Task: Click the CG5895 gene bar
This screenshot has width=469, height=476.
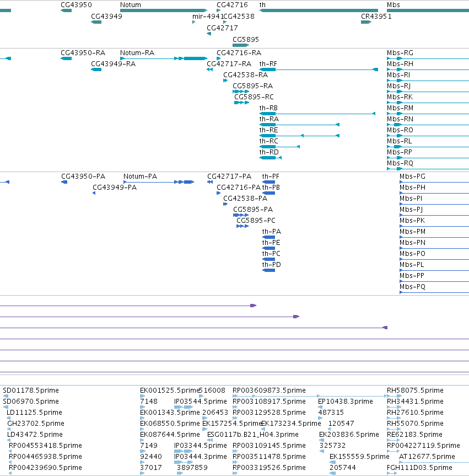Action: tap(241, 45)
